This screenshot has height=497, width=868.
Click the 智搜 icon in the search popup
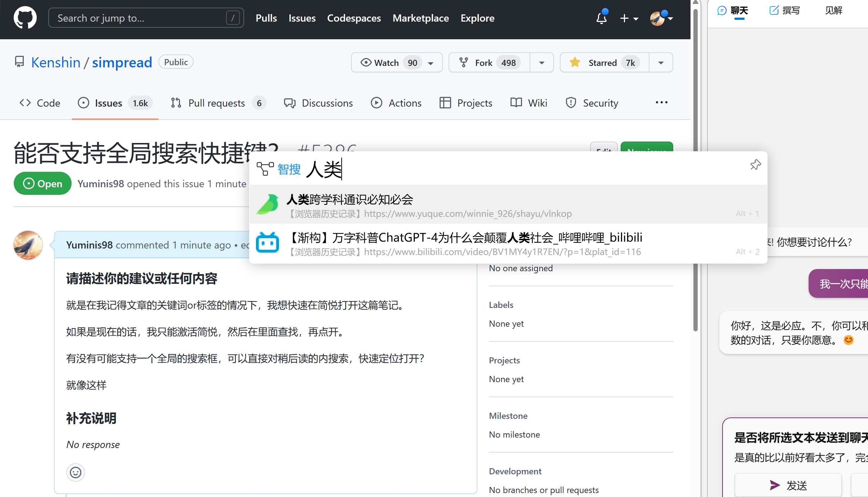pos(265,169)
